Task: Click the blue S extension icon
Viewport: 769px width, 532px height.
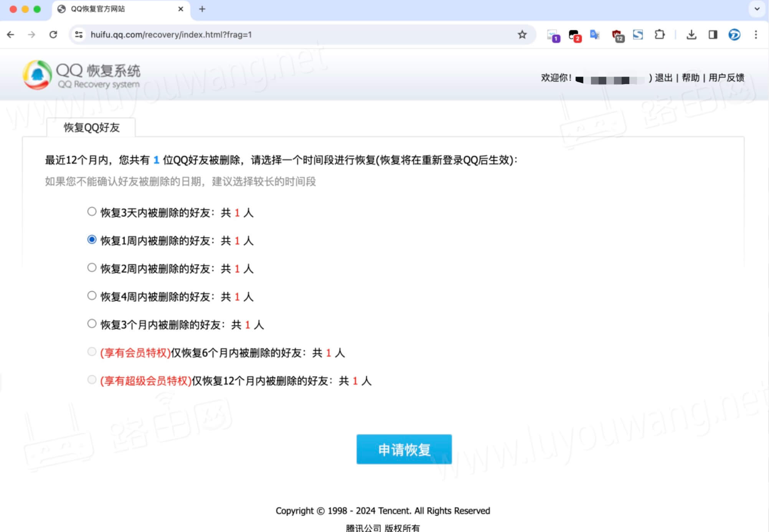Action: point(637,35)
